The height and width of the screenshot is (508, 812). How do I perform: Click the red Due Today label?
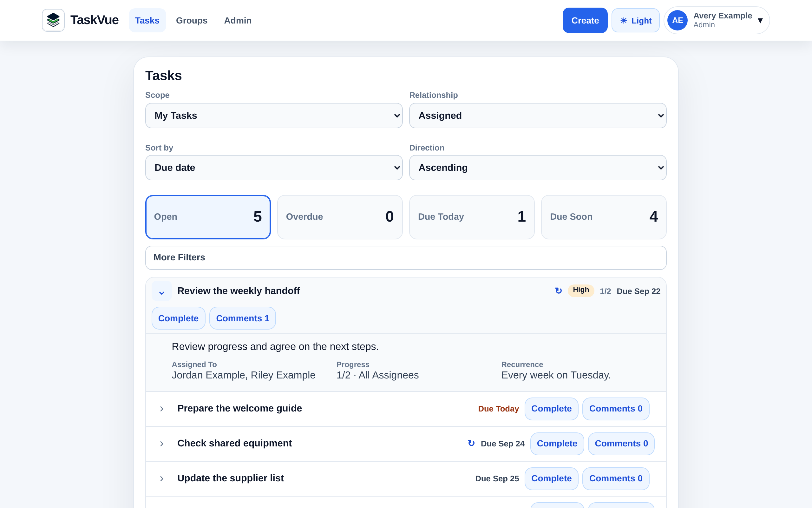coord(498,409)
